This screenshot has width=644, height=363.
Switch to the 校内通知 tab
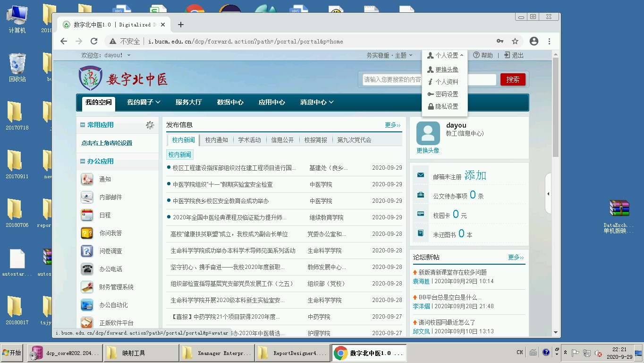point(216,140)
